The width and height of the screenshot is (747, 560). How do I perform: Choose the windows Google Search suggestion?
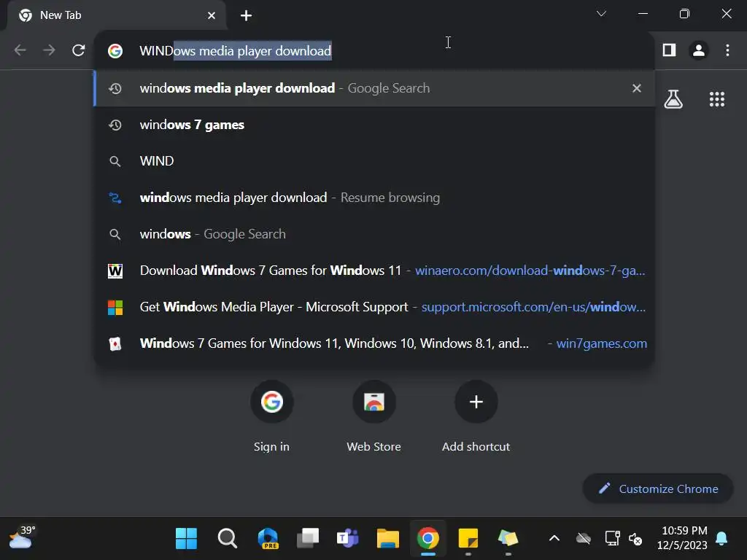tap(374, 234)
